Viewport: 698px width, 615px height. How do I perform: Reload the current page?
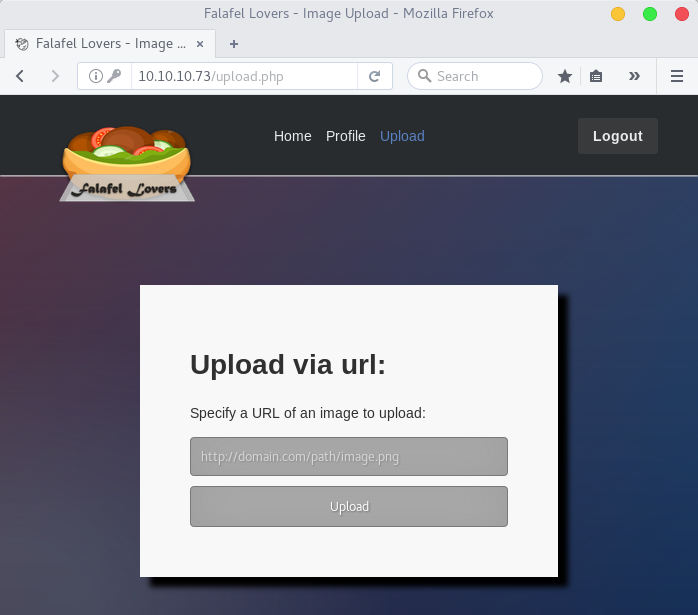(374, 76)
